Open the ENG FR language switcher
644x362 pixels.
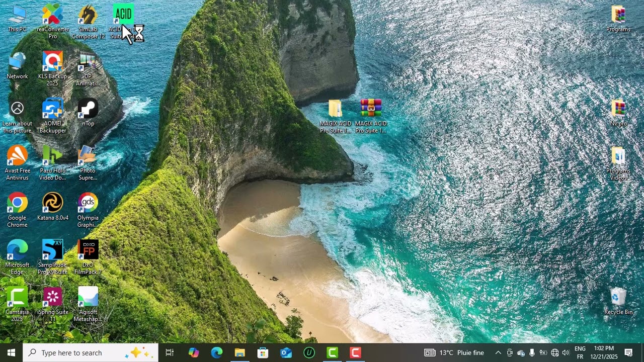tap(580, 352)
